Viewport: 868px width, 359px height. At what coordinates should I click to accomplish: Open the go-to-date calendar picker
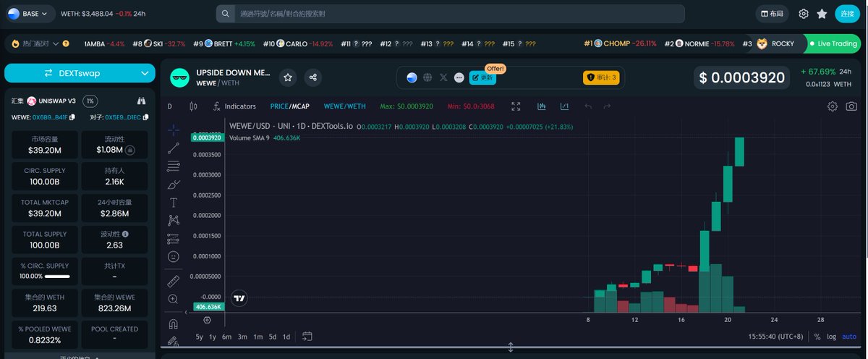click(307, 337)
